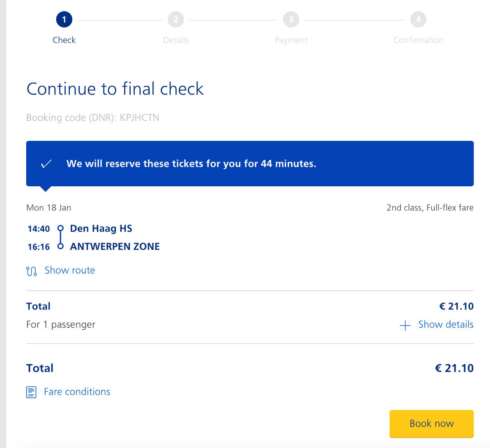The image size is (490, 448).
Task: Open the Fare conditions link
Action: [77, 392]
